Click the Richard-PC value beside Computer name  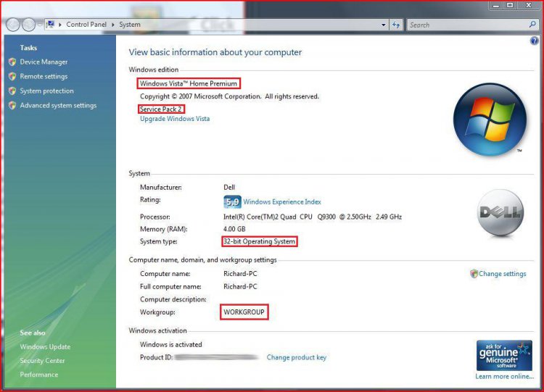[x=240, y=274]
